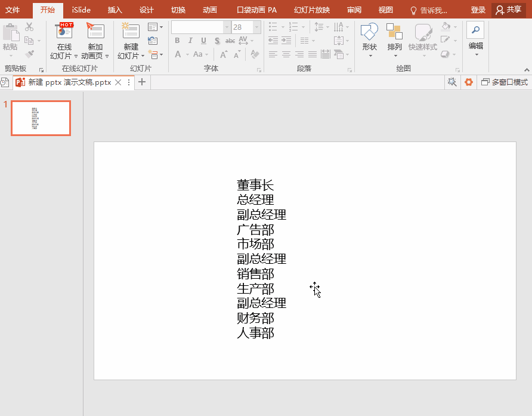Click the Online Slides HOT icon
Screen dimensions: 532x416
64,31
